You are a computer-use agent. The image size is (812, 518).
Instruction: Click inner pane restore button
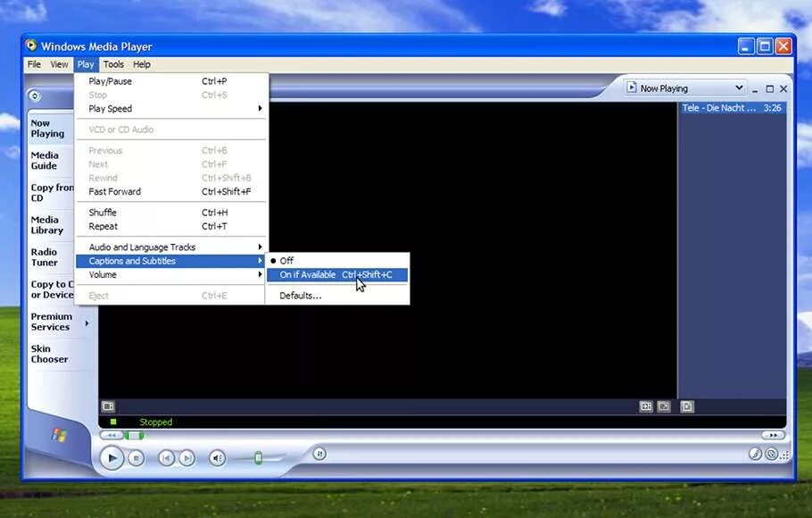tap(769, 89)
